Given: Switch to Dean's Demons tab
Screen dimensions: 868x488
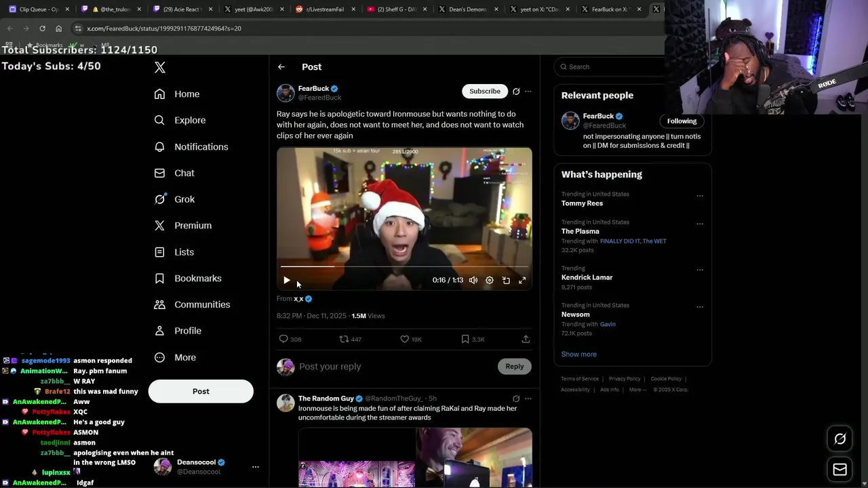Looking at the screenshot, I should tap(468, 9).
